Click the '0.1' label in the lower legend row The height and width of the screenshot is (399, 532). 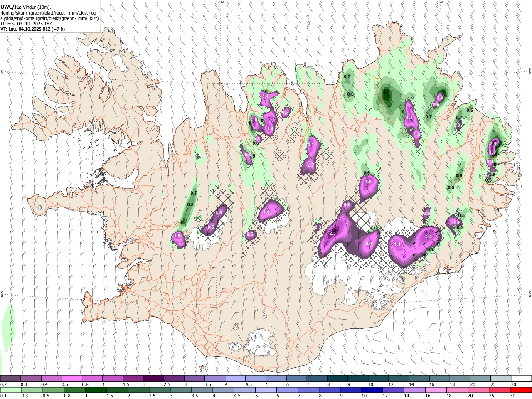coord(3,396)
